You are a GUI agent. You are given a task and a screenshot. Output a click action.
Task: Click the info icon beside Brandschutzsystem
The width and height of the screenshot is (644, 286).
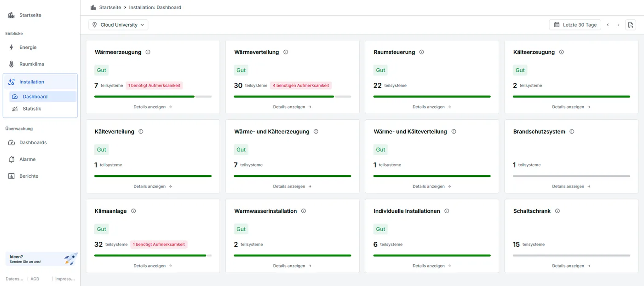[x=572, y=132]
